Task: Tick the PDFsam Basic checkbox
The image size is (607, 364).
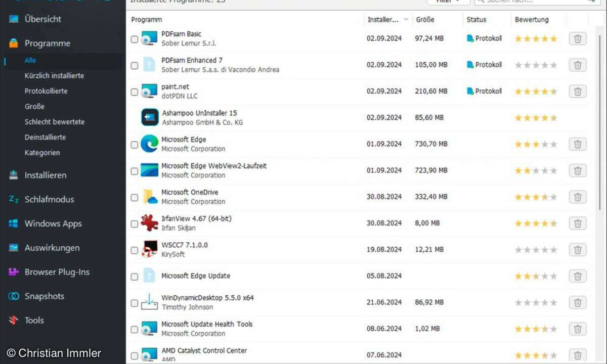Action: click(x=134, y=39)
